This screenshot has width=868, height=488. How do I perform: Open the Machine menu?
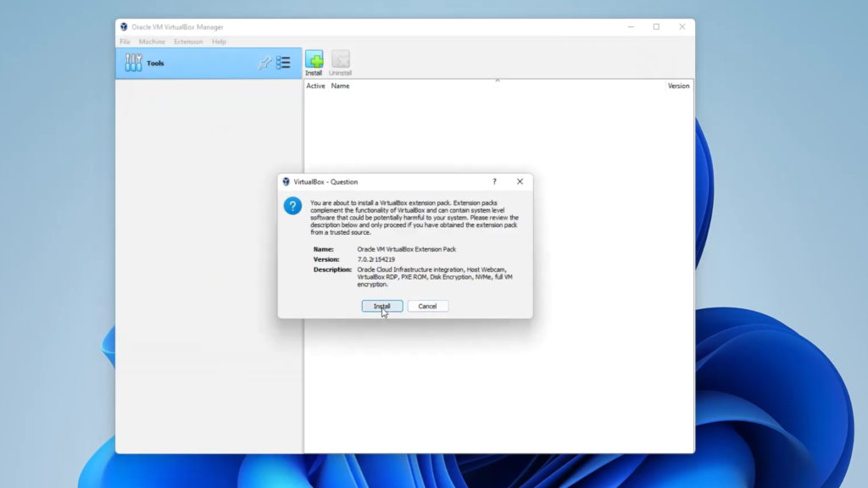click(x=152, y=42)
